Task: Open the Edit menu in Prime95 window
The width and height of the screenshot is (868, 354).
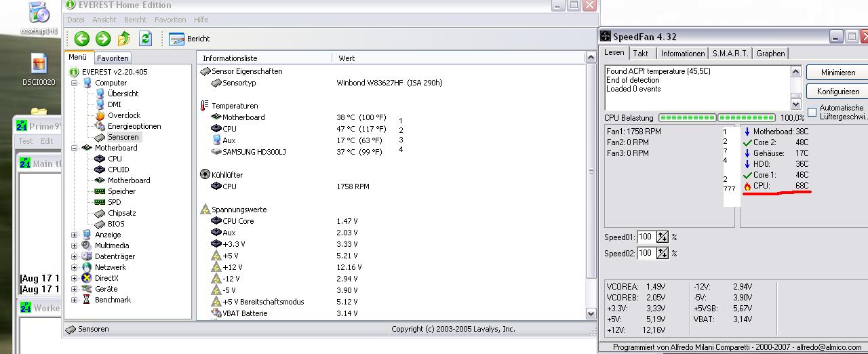Action: [x=47, y=141]
